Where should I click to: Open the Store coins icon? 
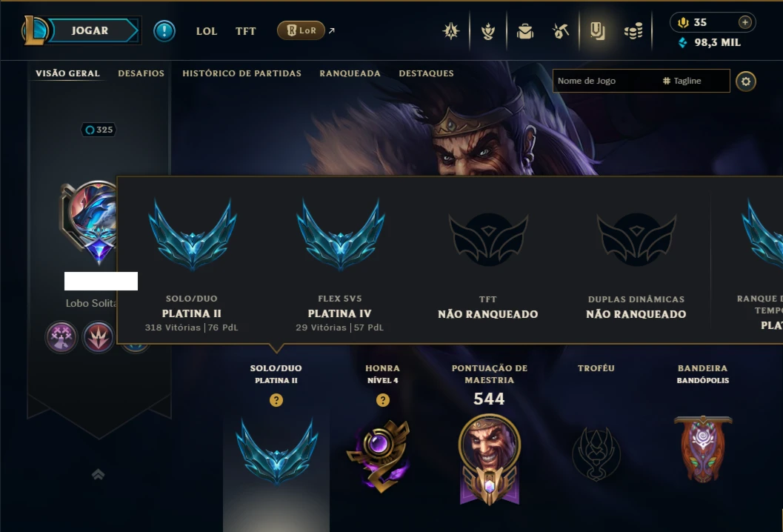pos(633,31)
